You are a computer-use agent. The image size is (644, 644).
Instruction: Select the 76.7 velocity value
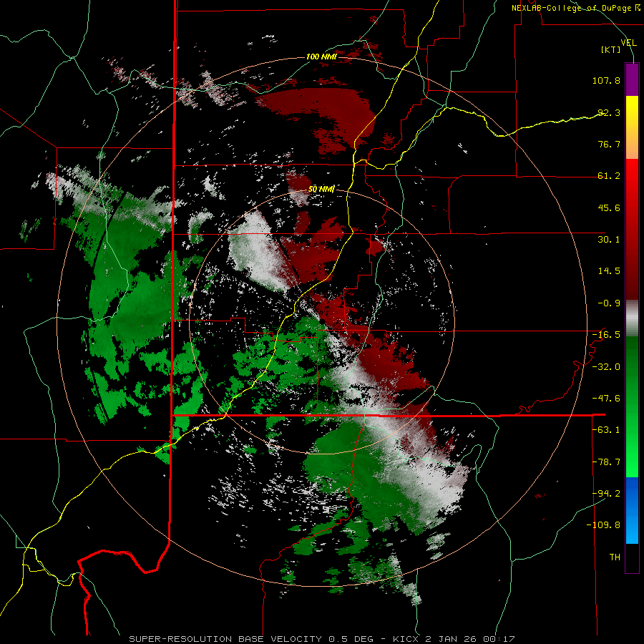click(609, 144)
